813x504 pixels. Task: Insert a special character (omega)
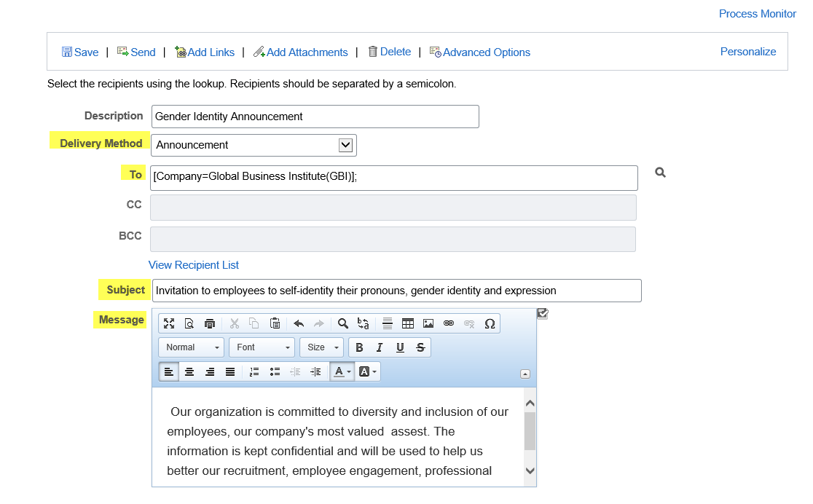(x=490, y=324)
